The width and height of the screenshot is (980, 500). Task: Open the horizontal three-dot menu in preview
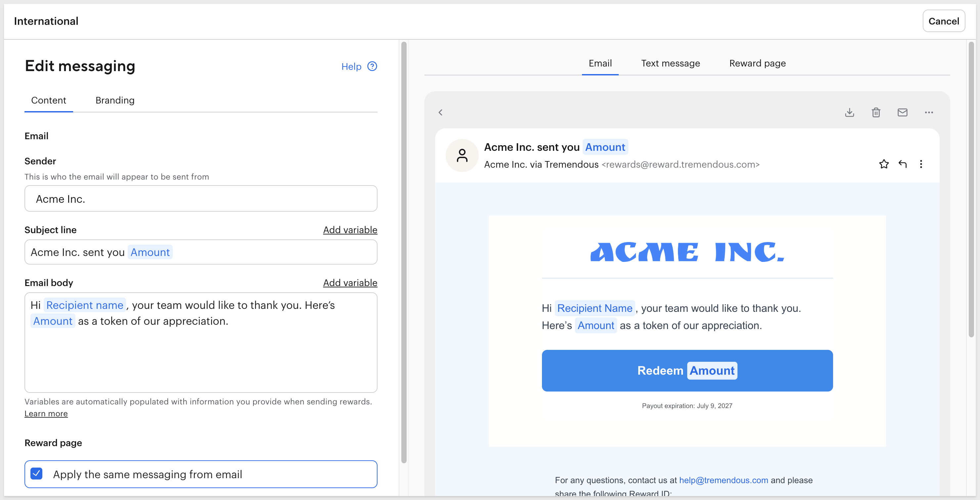coord(929,112)
